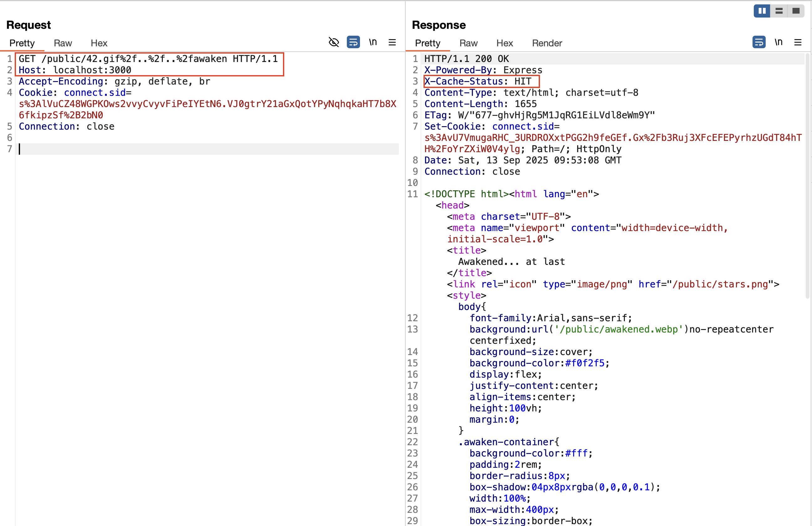Click the X-Cache-Status: HIT header line
Screen dimensions: 812x526
pyautogui.click(x=478, y=81)
